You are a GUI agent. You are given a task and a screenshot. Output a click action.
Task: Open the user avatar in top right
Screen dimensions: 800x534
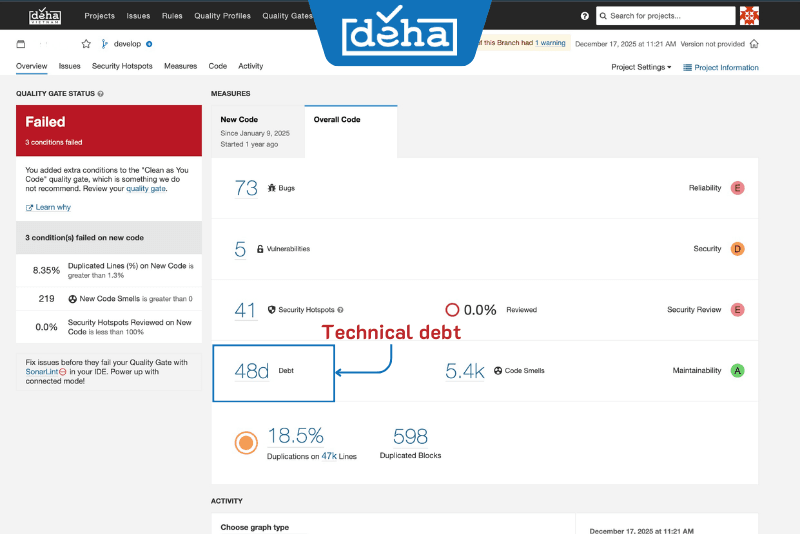pos(749,16)
